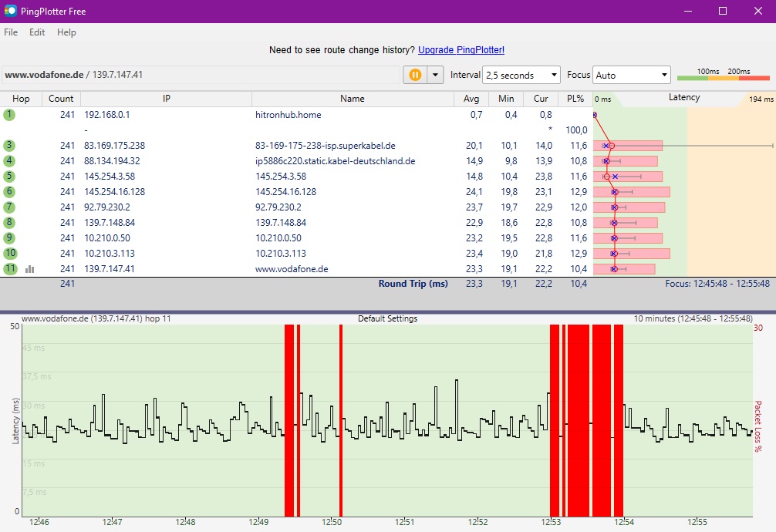This screenshot has height=532, width=776.
Task: Click the hop 1 green circle icon
Action: [9, 115]
